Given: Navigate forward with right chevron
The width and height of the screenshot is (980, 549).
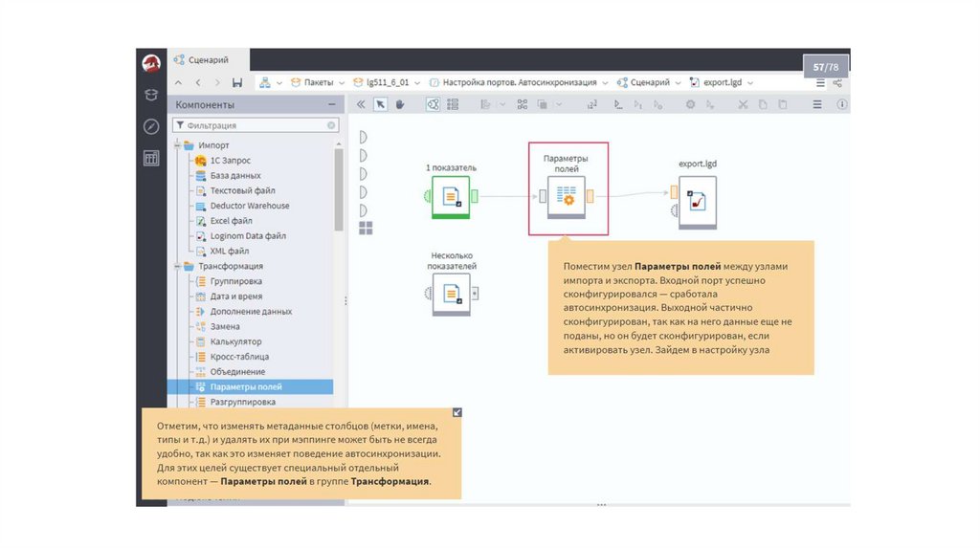Looking at the screenshot, I should [x=217, y=82].
